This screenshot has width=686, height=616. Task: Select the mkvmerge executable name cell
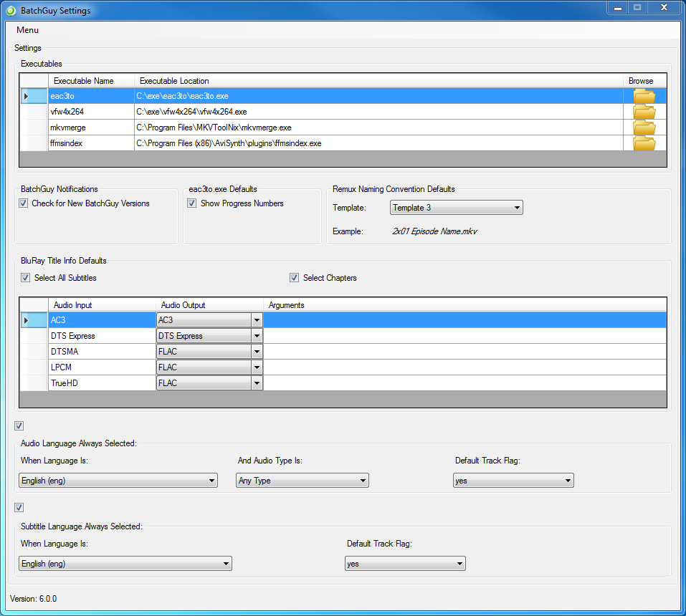91,127
